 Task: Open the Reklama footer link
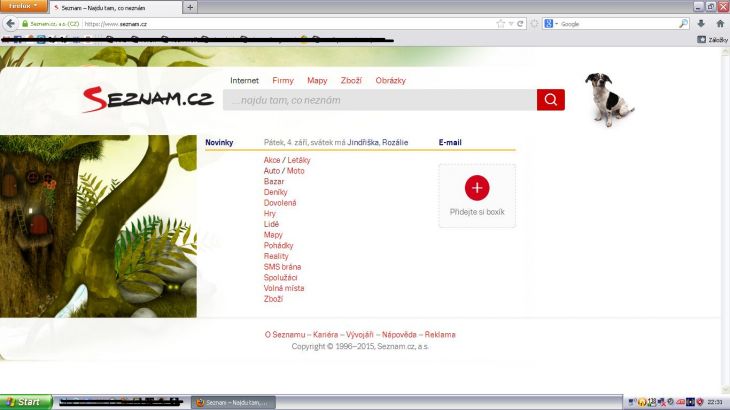pyautogui.click(x=440, y=335)
